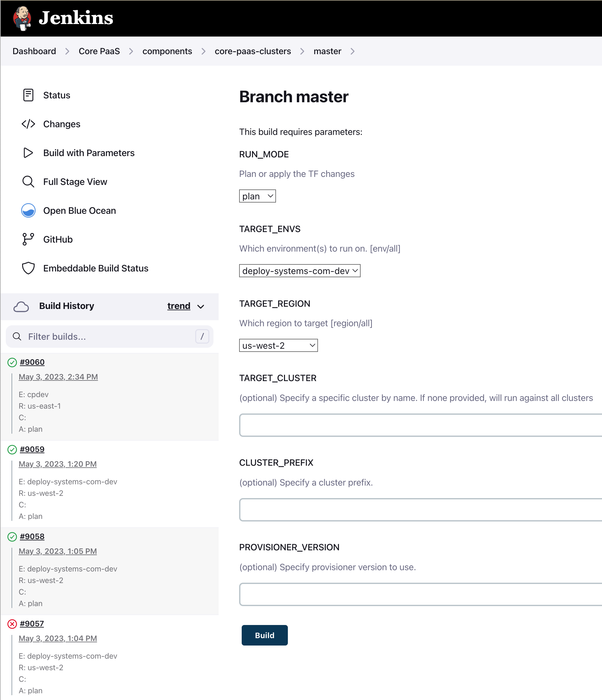Open the TARGET_REGION us-west-2 dropdown

tap(278, 346)
